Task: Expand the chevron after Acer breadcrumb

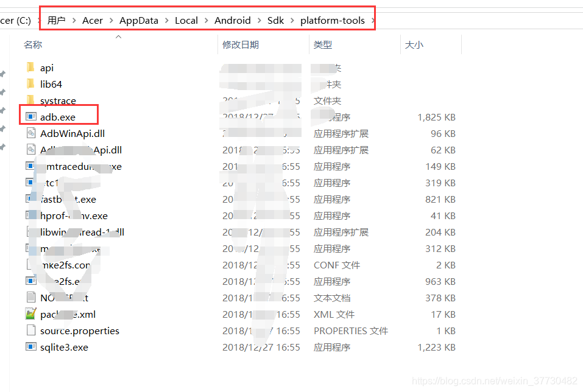Action: click(111, 21)
